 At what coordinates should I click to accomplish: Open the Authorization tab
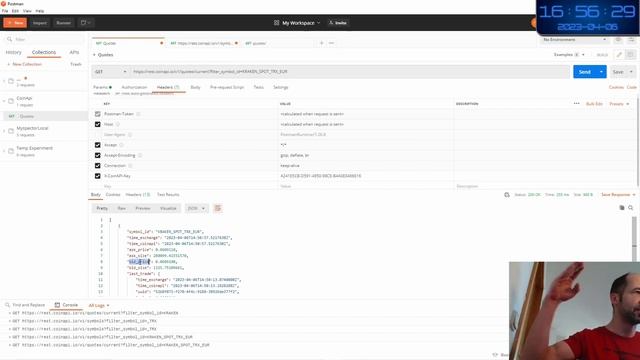(x=134, y=87)
